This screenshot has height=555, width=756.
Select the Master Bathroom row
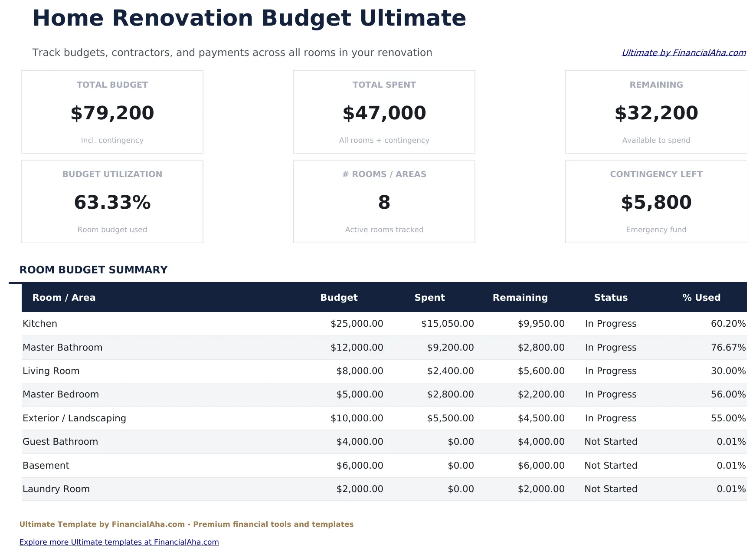click(x=173, y=347)
